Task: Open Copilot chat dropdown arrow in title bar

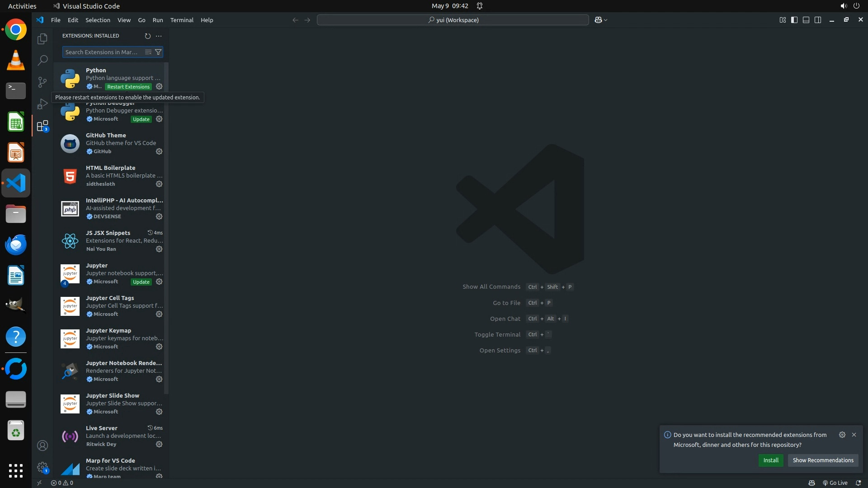Action: click(606, 20)
